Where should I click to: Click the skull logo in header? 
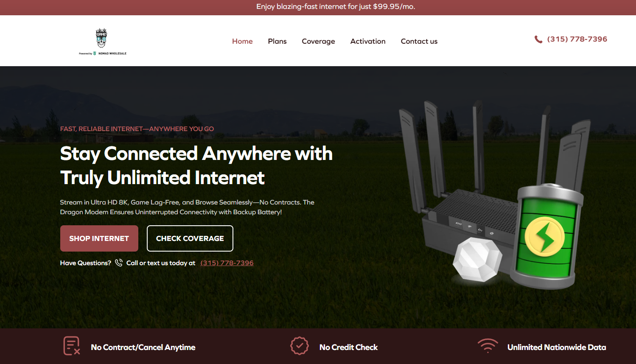click(101, 38)
